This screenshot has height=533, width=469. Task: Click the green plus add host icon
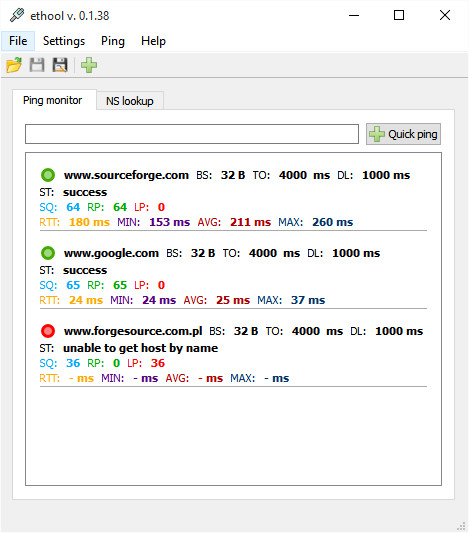89,65
